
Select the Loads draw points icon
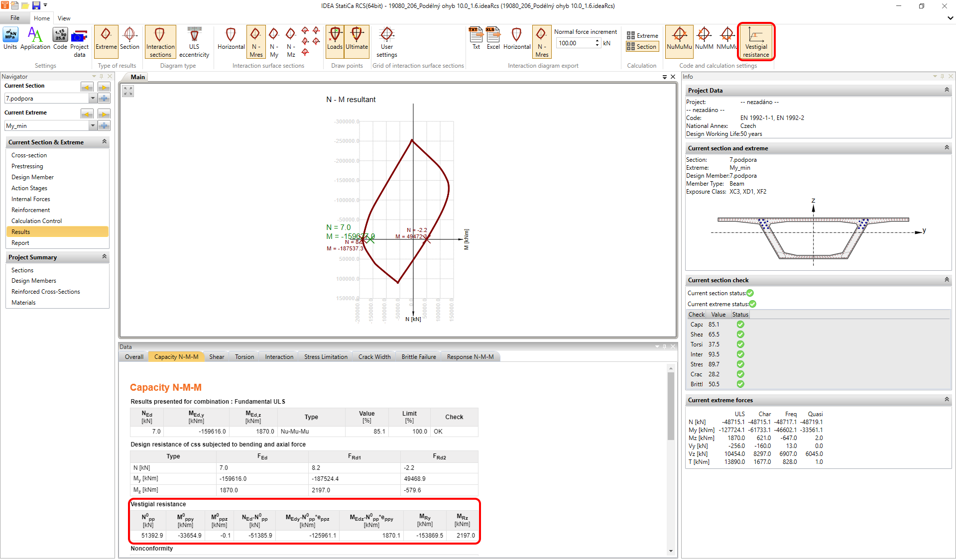[335, 41]
